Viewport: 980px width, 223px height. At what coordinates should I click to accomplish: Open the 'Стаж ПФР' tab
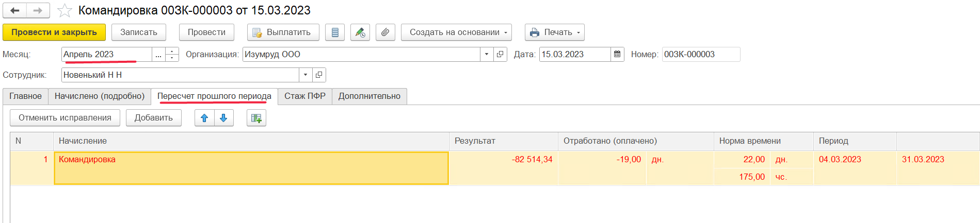point(305,96)
